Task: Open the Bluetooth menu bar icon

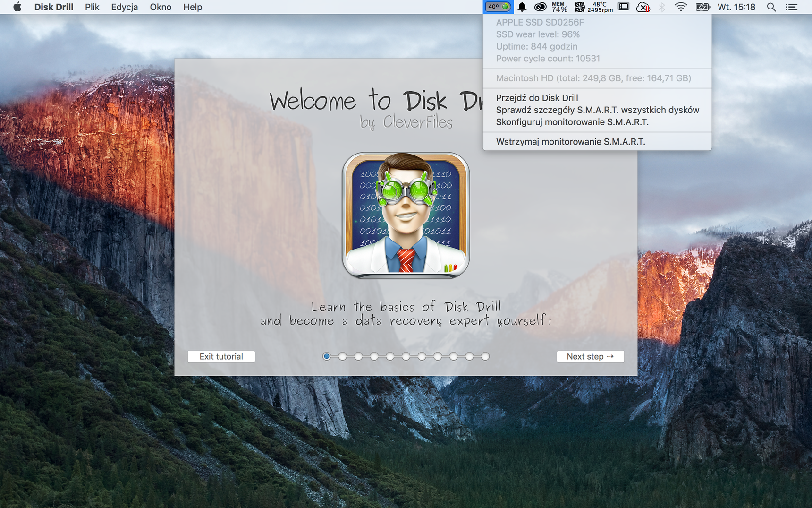Action: [x=662, y=7]
